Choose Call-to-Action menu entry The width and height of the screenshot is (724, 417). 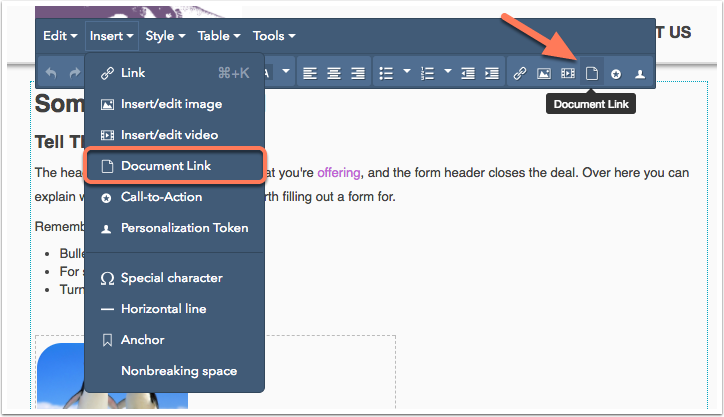[175, 197]
